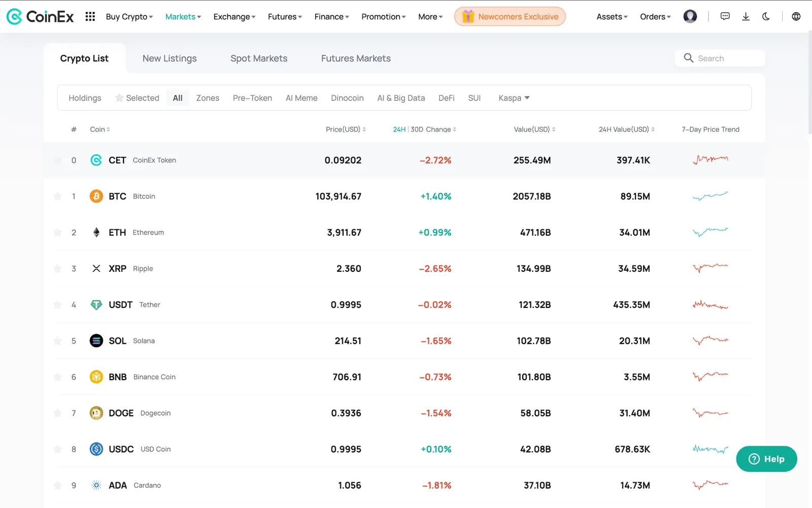The width and height of the screenshot is (812, 508).
Task: Sort by the Price(USD) column
Action: (346, 130)
